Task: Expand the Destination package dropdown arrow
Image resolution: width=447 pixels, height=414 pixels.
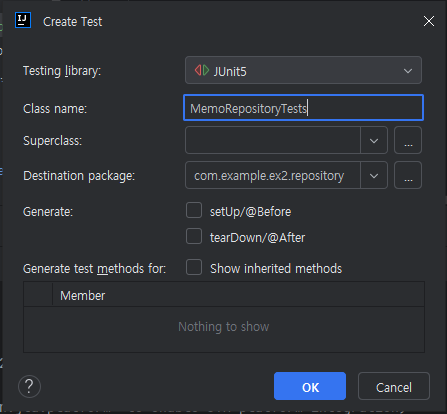Action: point(374,175)
